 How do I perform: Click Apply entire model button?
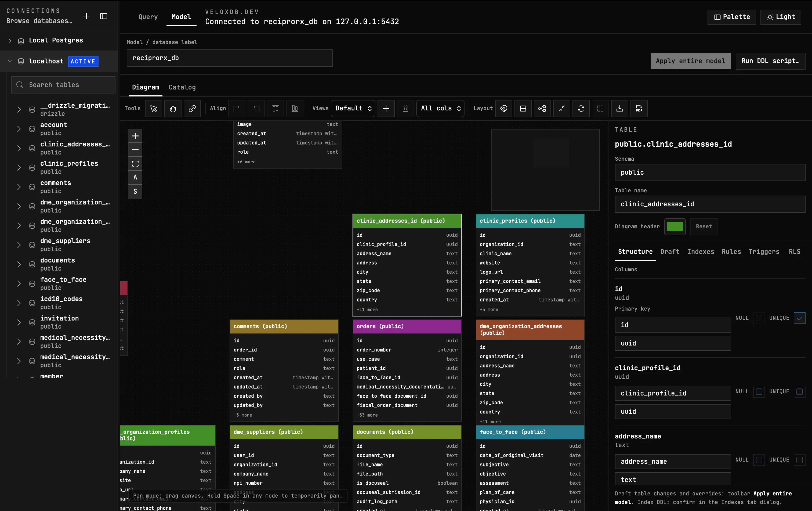coord(690,61)
